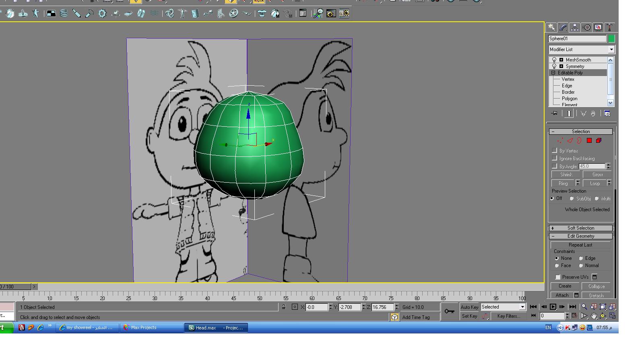Activate Edge selection icon in Selection rollout

[570, 141]
